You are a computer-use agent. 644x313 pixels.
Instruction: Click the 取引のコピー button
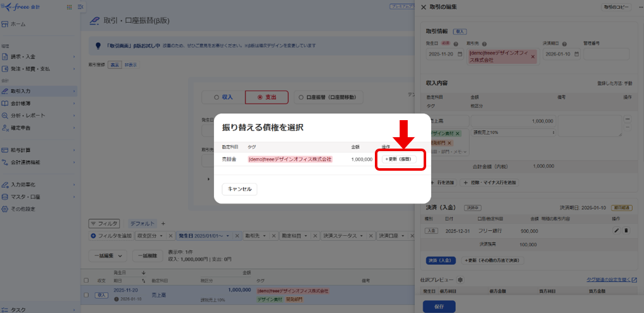(616, 7)
